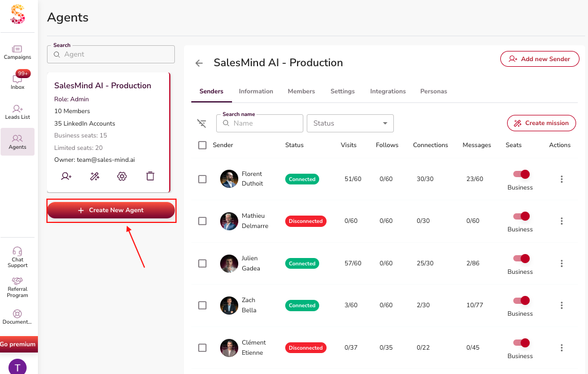Click the add member icon on agent card

coord(66,176)
